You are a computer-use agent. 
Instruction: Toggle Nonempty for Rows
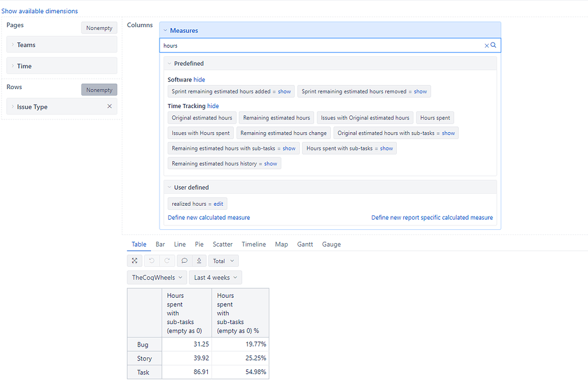[x=99, y=90]
